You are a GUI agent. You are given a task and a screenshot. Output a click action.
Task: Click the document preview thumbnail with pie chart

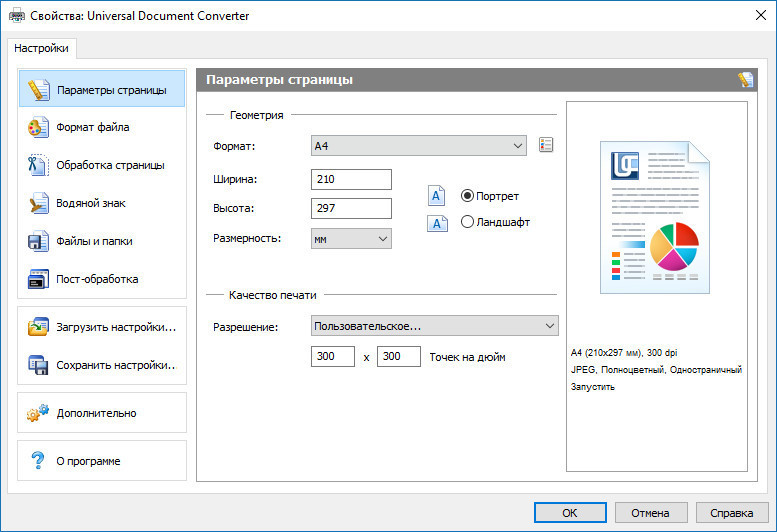[655, 217]
